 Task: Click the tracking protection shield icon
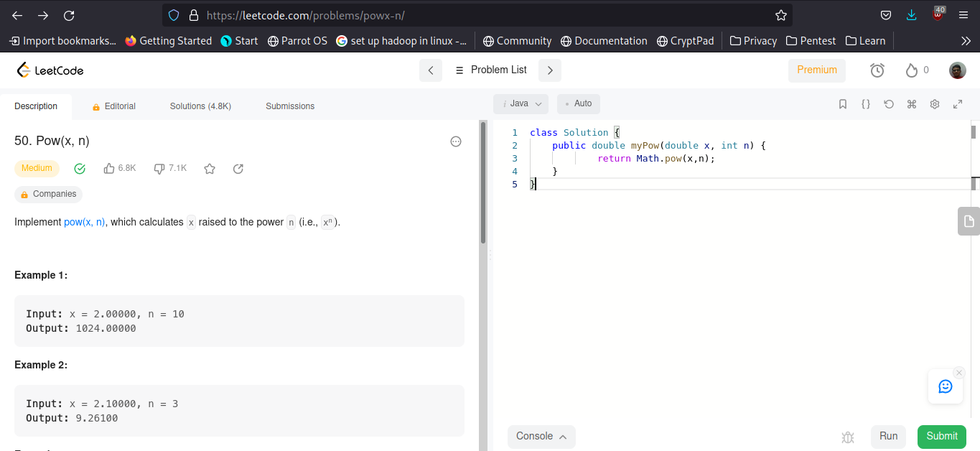coord(173,15)
